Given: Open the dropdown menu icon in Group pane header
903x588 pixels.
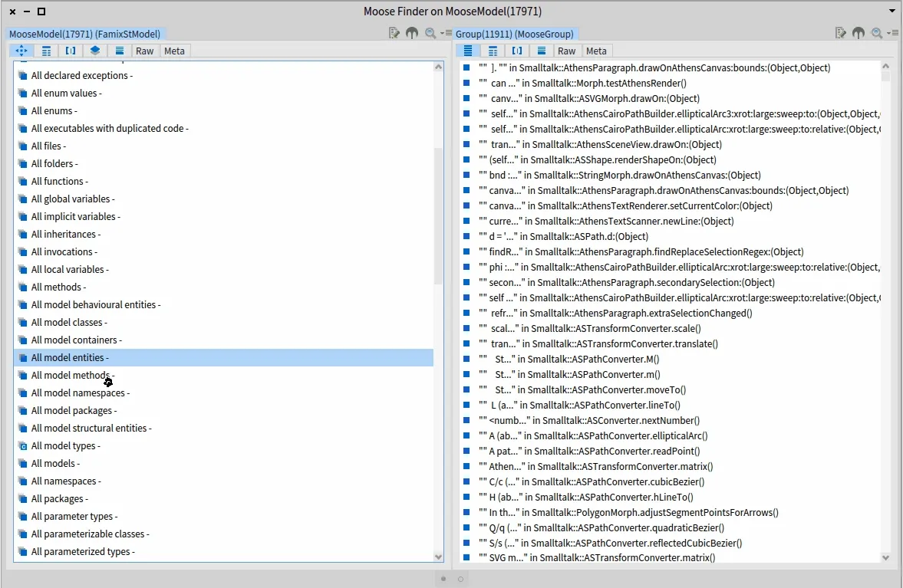Looking at the screenshot, I should [x=892, y=34].
